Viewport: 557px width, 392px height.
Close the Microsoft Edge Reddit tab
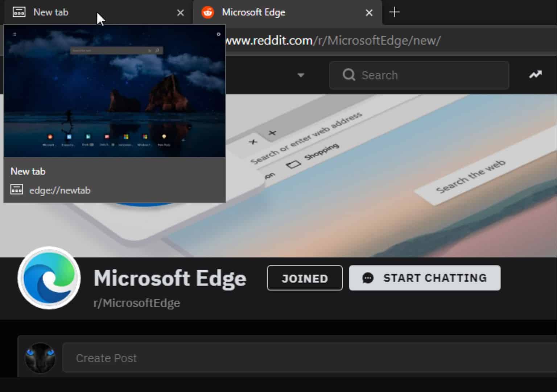click(369, 13)
